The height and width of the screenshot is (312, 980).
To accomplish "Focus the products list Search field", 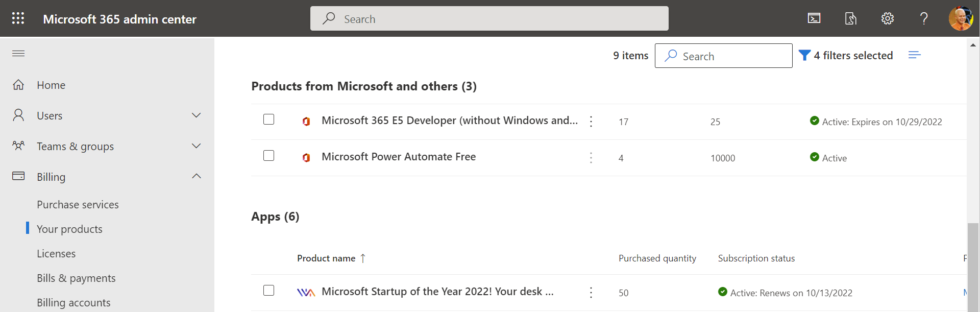I will 724,56.
